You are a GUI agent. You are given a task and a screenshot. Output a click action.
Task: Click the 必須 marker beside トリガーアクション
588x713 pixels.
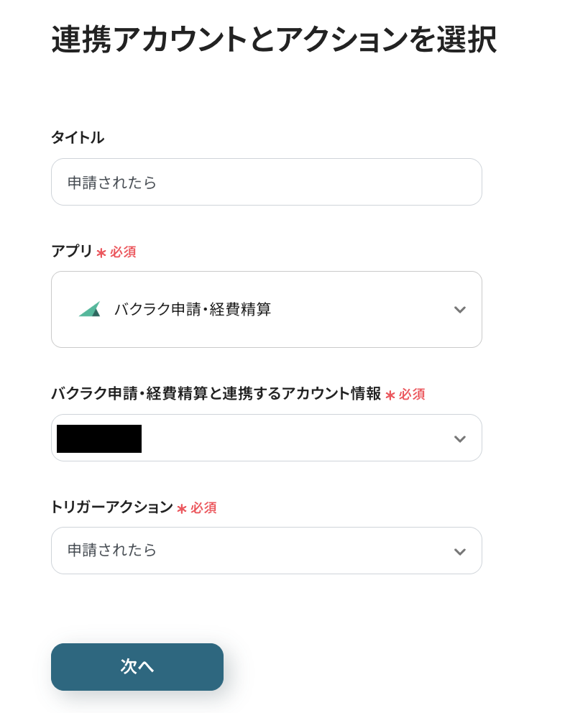pyautogui.click(x=203, y=508)
